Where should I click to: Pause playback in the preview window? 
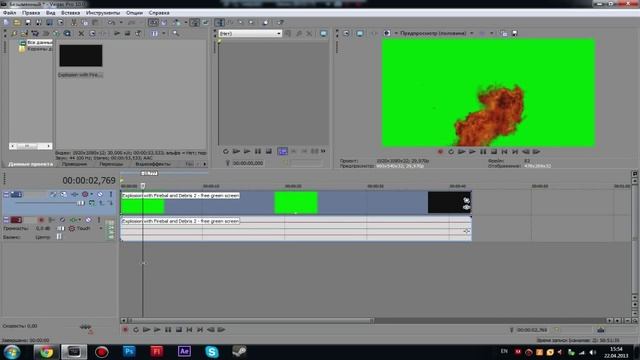coord(483,152)
